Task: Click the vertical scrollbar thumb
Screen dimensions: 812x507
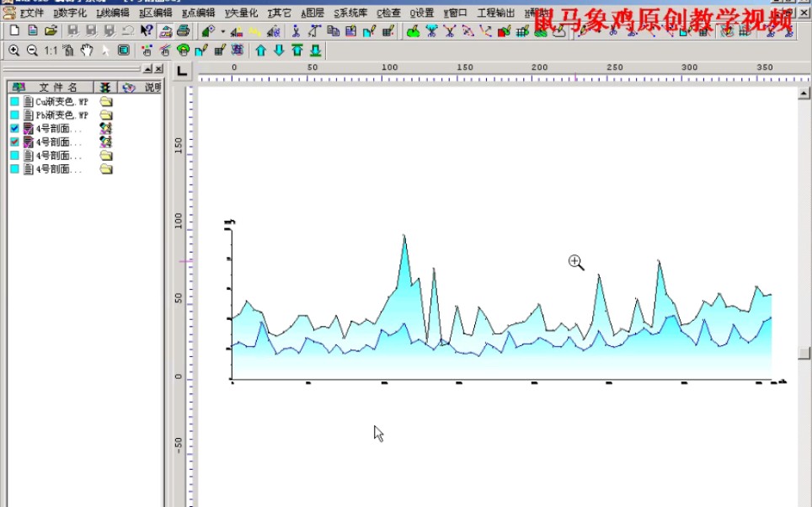Action: (804, 353)
